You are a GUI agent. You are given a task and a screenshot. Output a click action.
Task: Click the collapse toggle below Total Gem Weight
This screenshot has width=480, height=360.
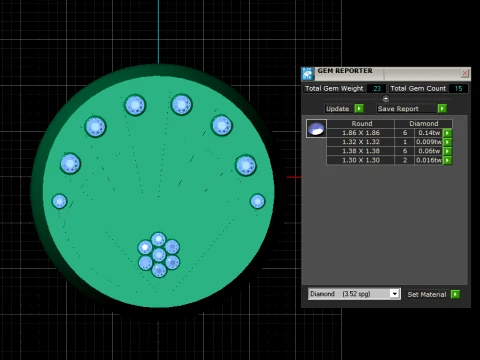point(386,99)
